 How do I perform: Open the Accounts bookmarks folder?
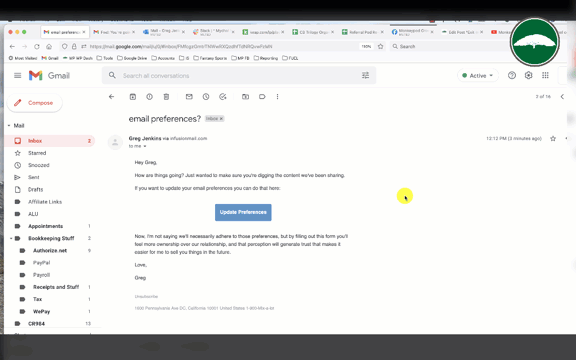(x=163, y=58)
